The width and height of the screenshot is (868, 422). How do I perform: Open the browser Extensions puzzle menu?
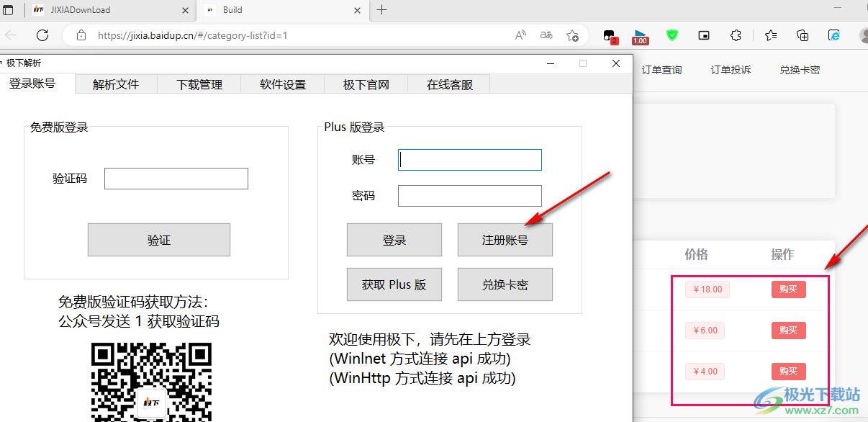[x=736, y=35]
